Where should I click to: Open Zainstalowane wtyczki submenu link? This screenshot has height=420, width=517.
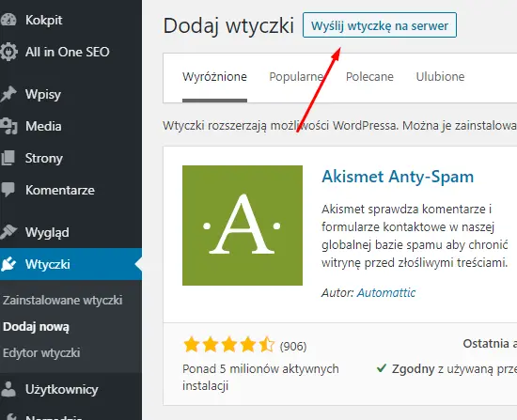click(x=63, y=300)
